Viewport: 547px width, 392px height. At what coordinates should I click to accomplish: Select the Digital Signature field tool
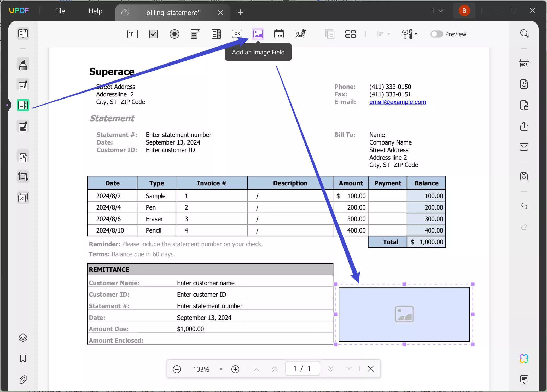click(300, 34)
